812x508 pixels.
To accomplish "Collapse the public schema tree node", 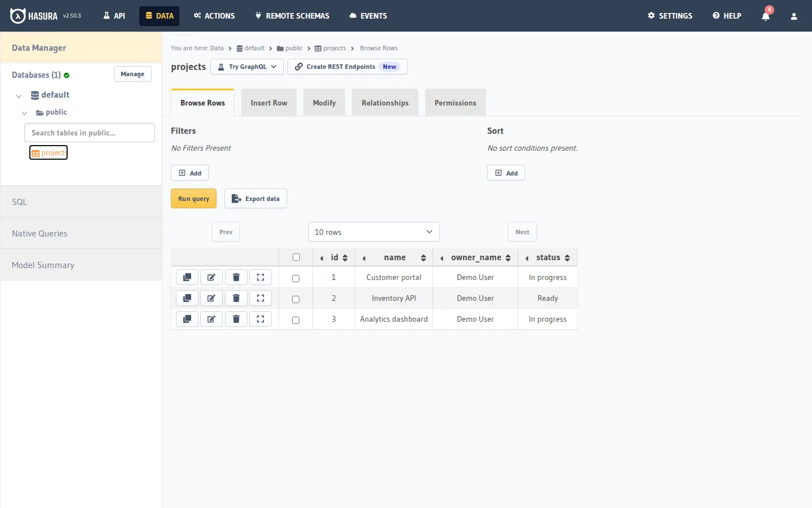I will click(24, 113).
